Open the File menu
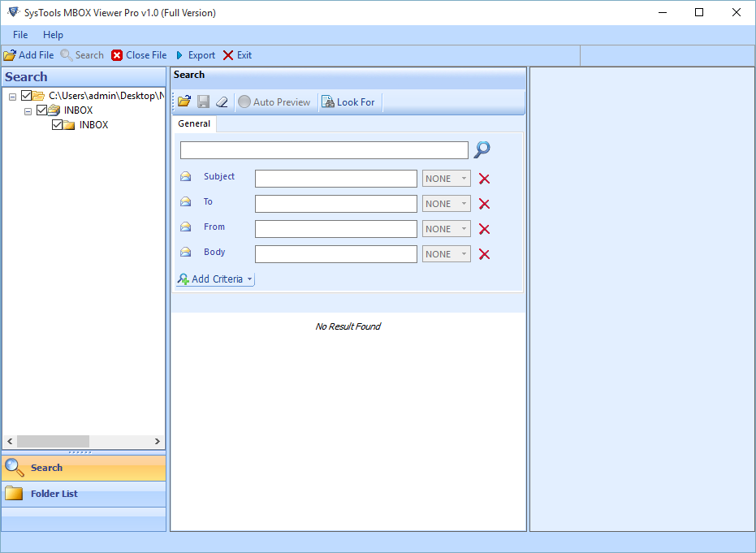 (20, 35)
